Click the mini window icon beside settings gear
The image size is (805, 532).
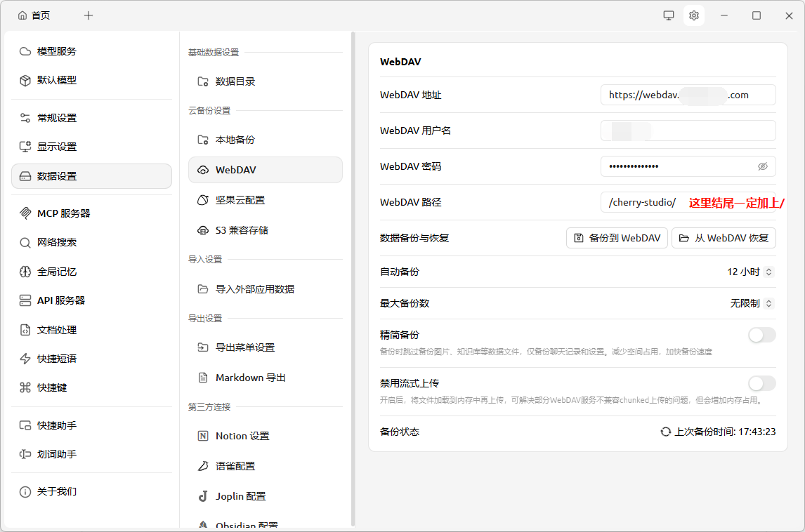[668, 15]
